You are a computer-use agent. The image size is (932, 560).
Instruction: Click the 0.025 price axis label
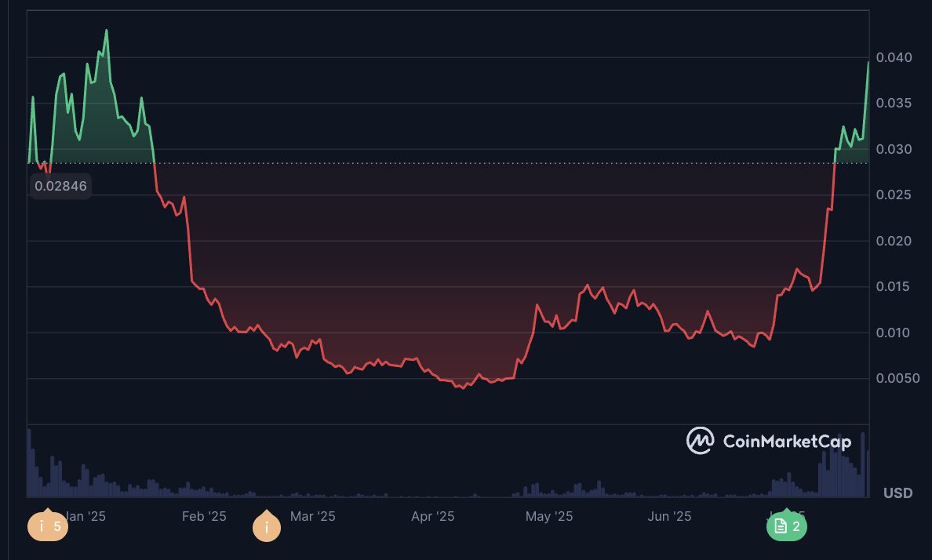(894, 195)
